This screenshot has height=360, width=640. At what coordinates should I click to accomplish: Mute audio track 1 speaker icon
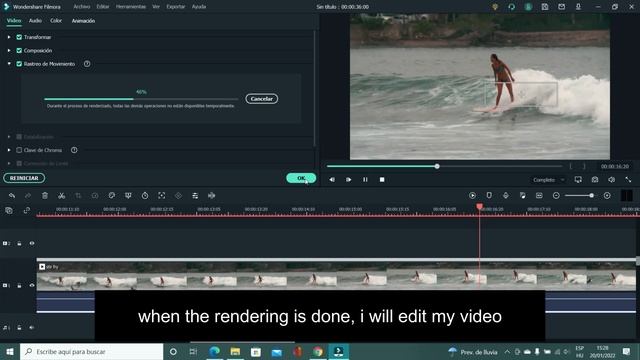pyautogui.click(x=32, y=327)
